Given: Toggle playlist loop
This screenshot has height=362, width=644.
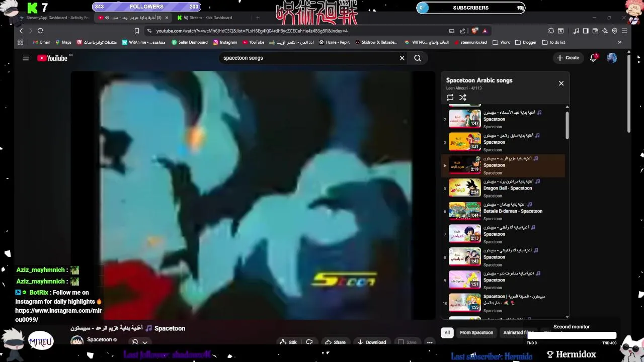Looking at the screenshot, I should 450,98.
